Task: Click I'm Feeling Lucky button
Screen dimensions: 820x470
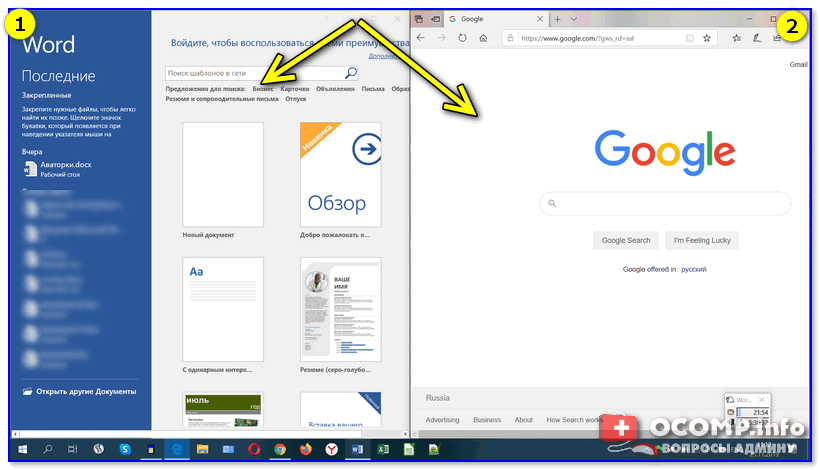Action: 702,240
